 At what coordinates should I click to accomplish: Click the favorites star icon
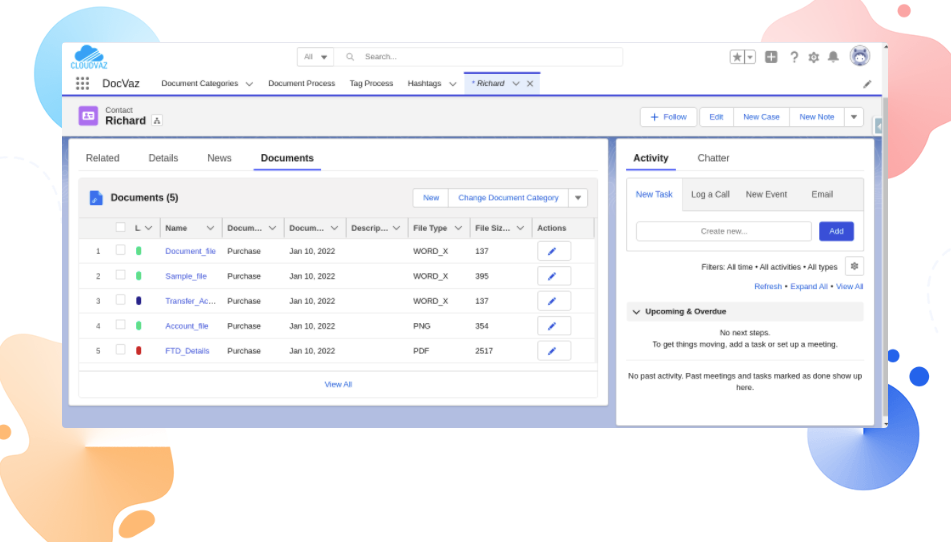click(736, 57)
